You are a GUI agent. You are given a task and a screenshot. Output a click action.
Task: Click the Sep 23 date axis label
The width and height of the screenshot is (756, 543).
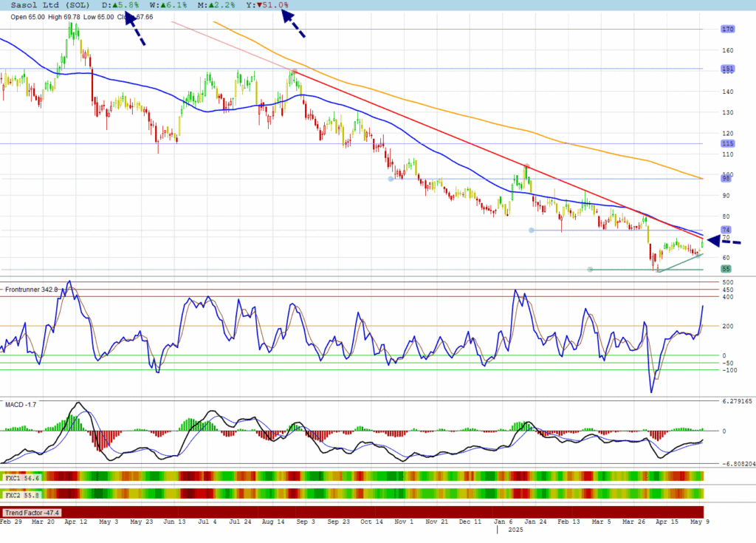click(338, 522)
